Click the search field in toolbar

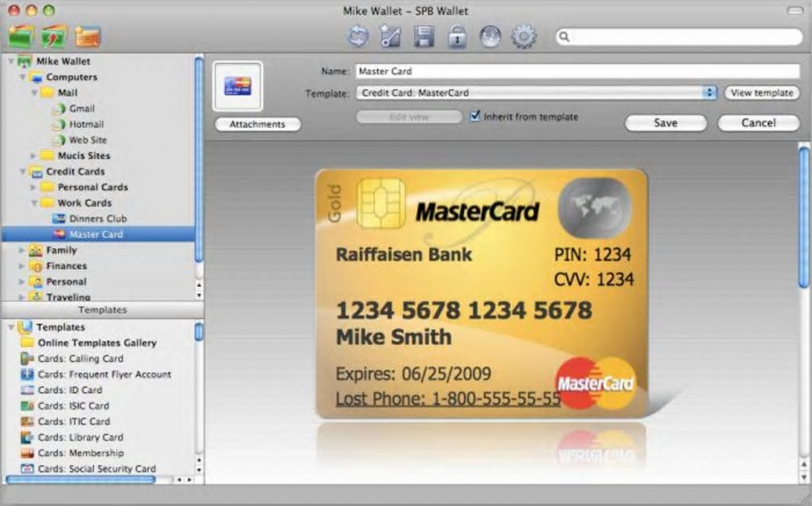(x=679, y=37)
